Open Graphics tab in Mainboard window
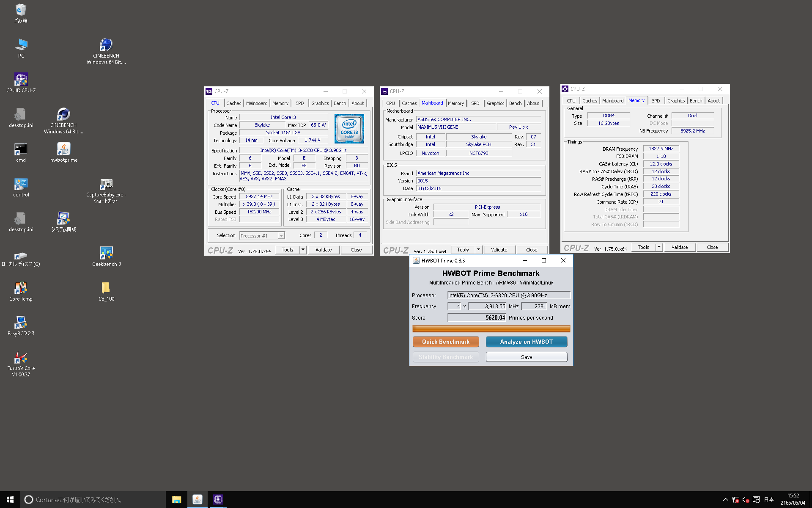 [495, 103]
